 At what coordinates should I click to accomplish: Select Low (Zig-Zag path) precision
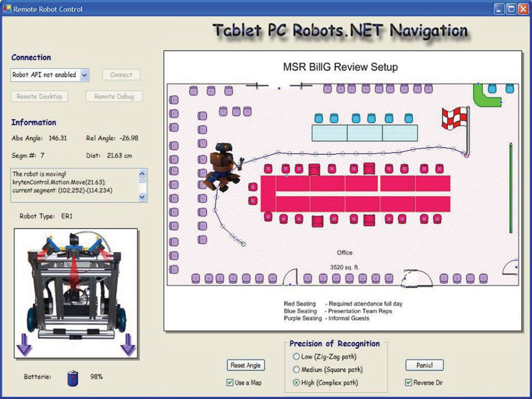pyautogui.click(x=296, y=356)
